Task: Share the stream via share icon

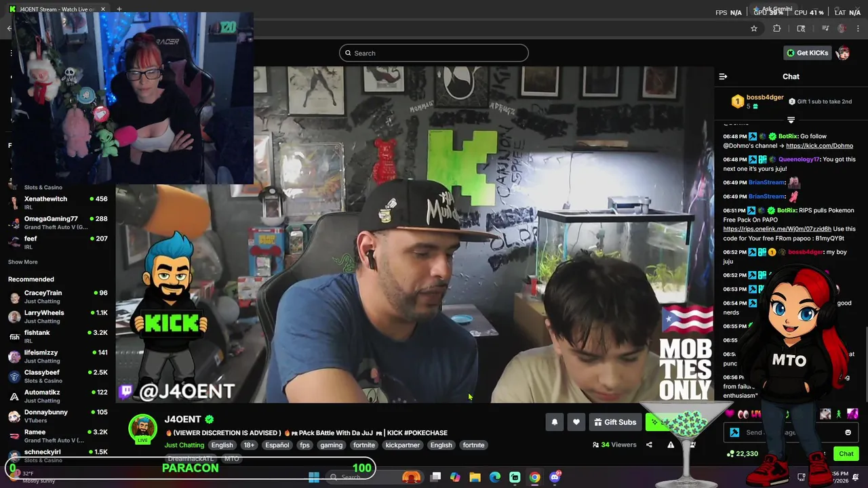Action: click(x=649, y=445)
